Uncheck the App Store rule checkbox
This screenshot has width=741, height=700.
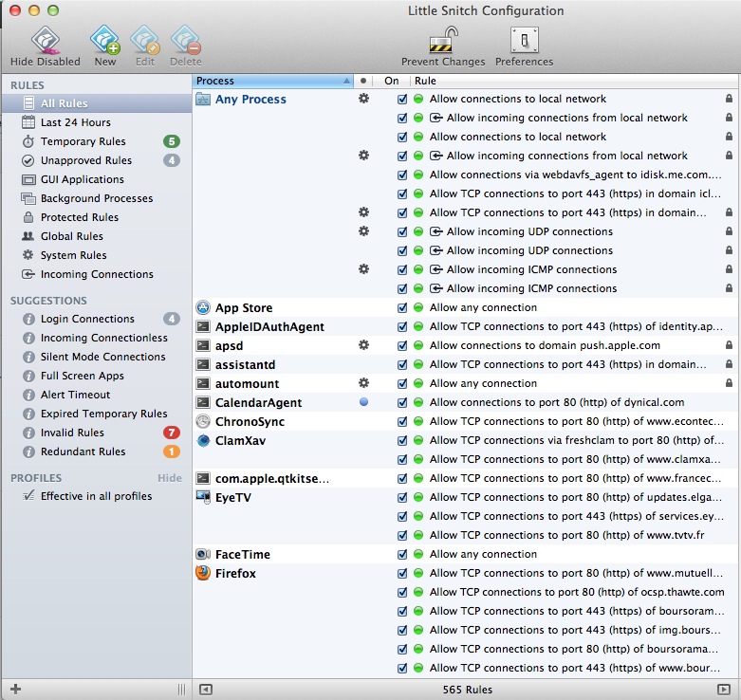click(x=402, y=307)
